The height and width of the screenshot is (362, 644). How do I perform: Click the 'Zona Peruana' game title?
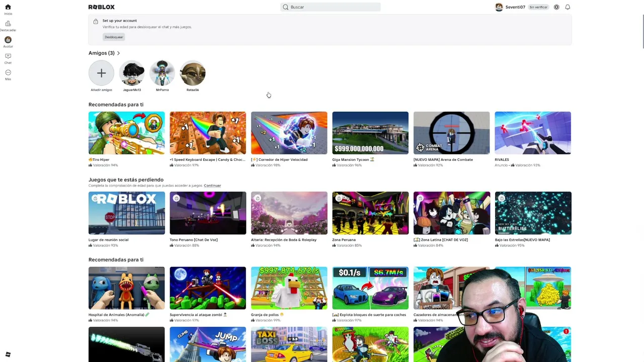click(344, 240)
